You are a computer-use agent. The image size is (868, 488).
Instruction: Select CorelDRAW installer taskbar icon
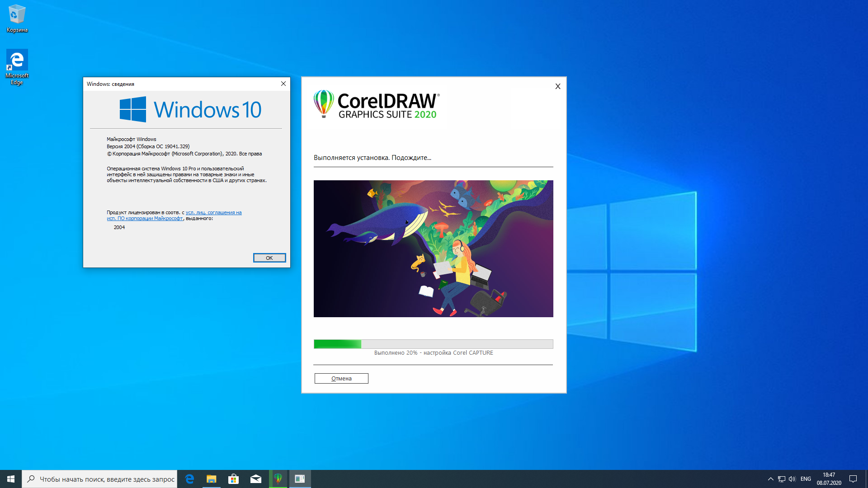[x=278, y=479]
